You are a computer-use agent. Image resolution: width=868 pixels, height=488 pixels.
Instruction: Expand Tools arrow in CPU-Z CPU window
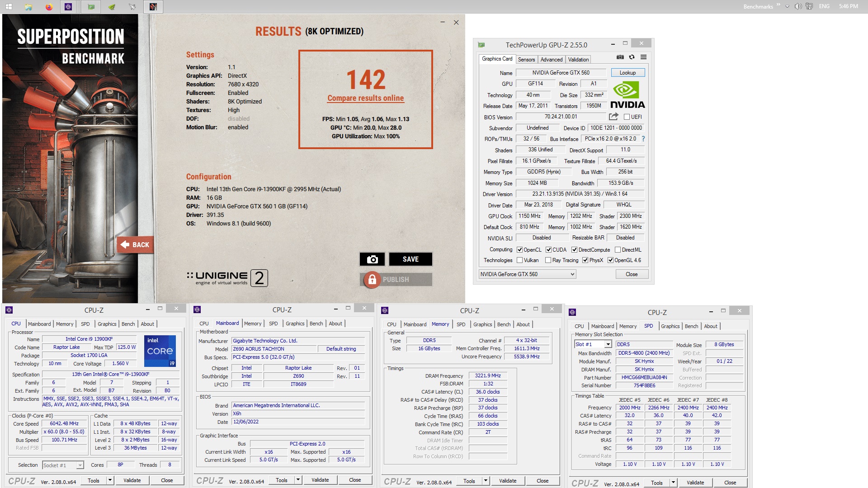[x=110, y=480]
